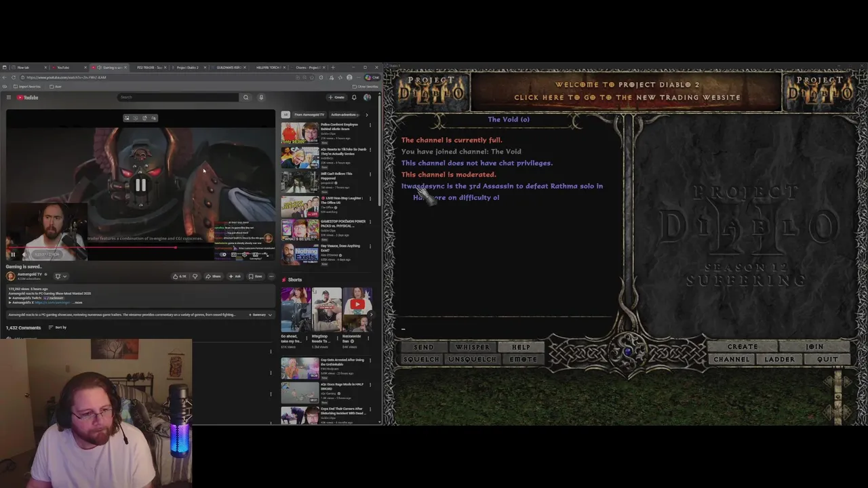This screenshot has width=868, height=488.
Task: Start voice search with microphone icon
Action: [261, 97]
